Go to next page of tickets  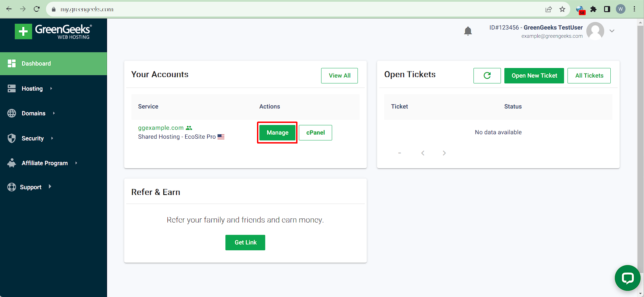[444, 153]
